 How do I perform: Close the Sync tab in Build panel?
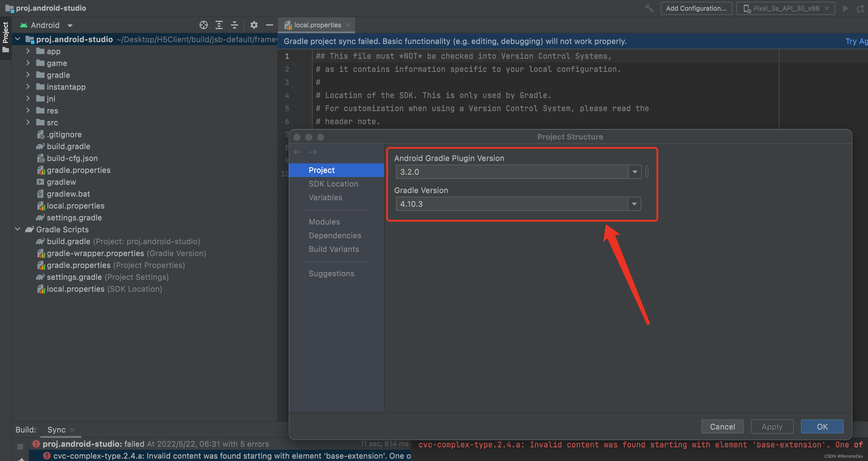pyautogui.click(x=72, y=430)
